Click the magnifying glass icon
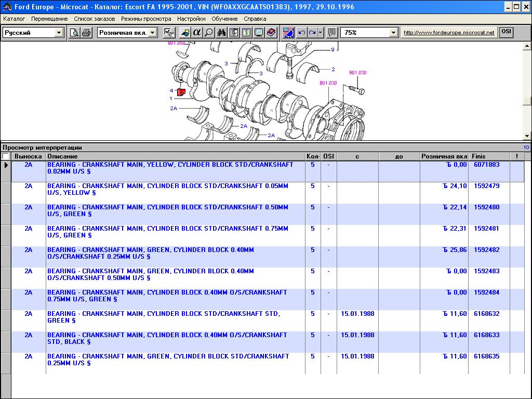The width and height of the screenshot is (532, 399). [209, 33]
